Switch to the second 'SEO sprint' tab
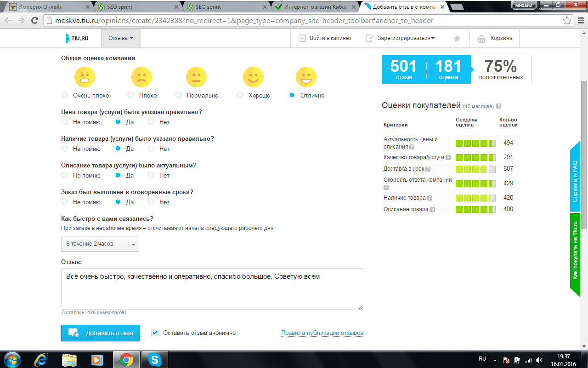 [x=227, y=7]
